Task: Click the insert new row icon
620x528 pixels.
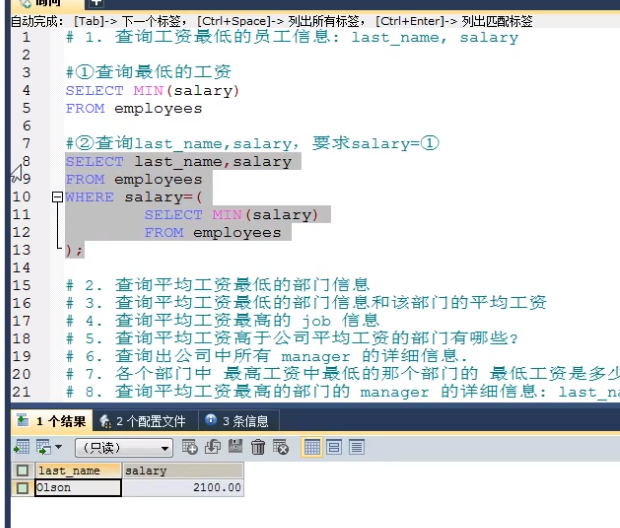Action: [190, 447]
